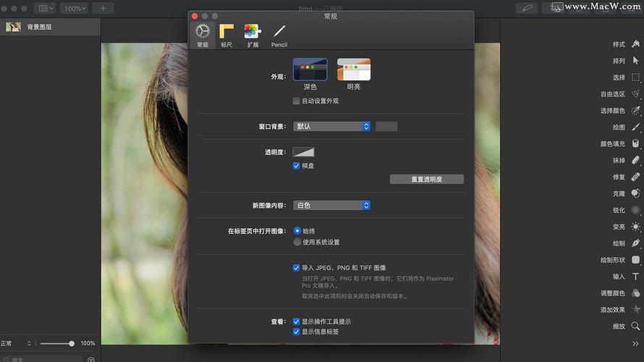644x362 pixels.
Task: Select the 样式 (Style) tool icon
Action: (x=635, y=43)
